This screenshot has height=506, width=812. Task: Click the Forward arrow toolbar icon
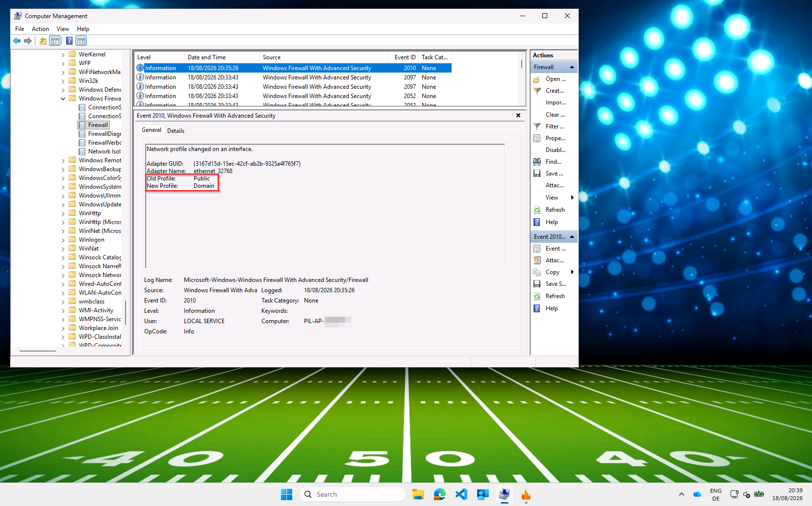click(28, 41)
